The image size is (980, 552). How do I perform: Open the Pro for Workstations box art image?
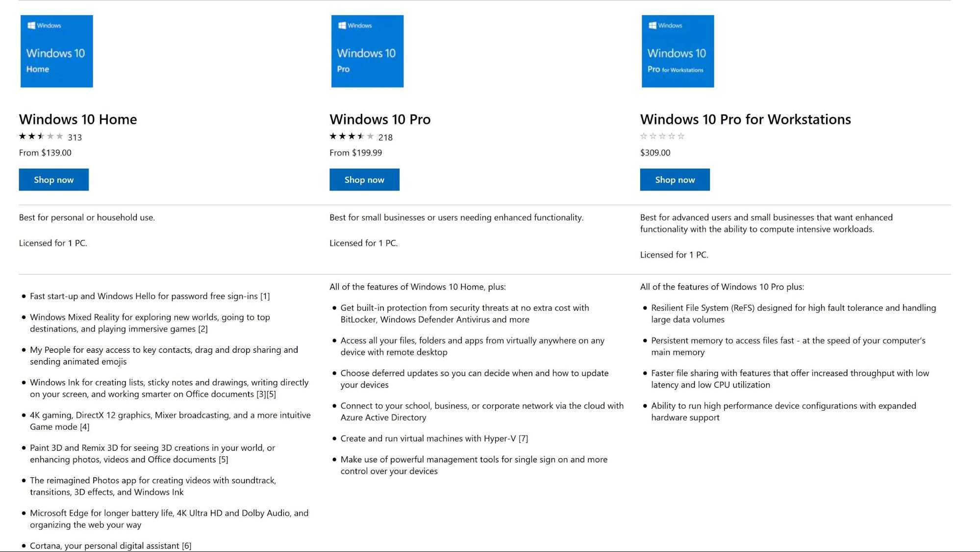click(x=678, y=52)
